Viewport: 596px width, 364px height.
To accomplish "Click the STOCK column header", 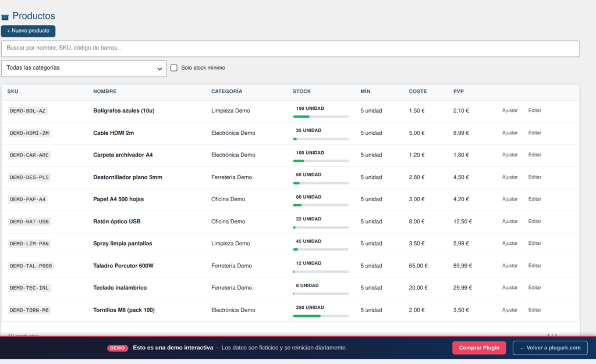I will [302, 91].
